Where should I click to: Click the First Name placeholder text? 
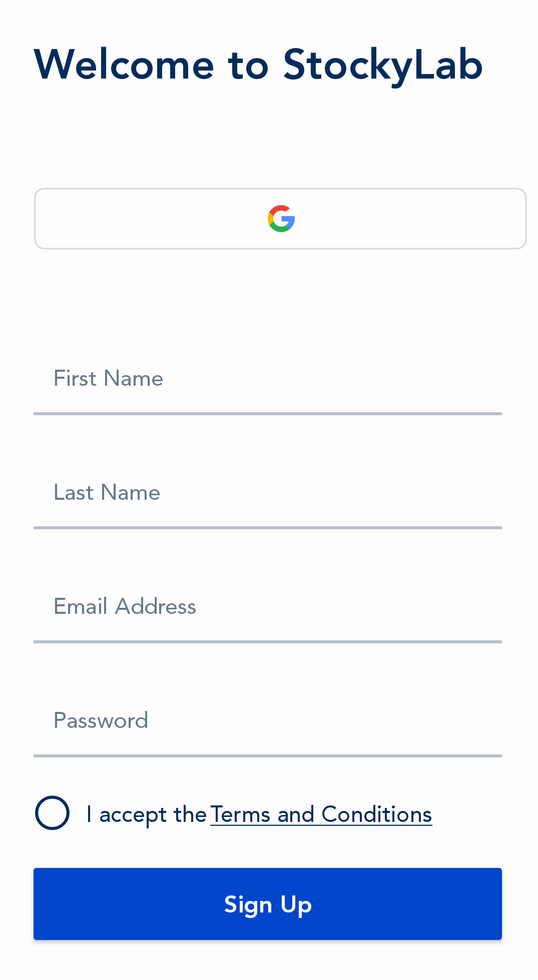(x=108, y=379)
